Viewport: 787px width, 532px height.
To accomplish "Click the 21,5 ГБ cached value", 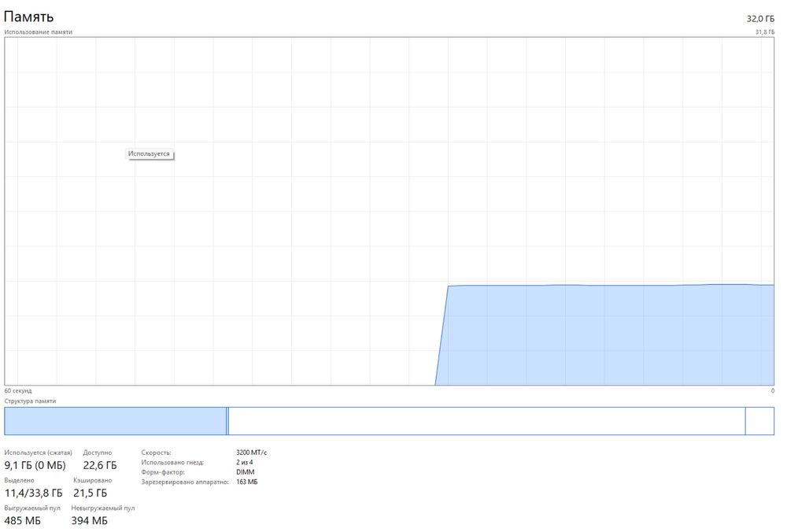I will point(91,493).
